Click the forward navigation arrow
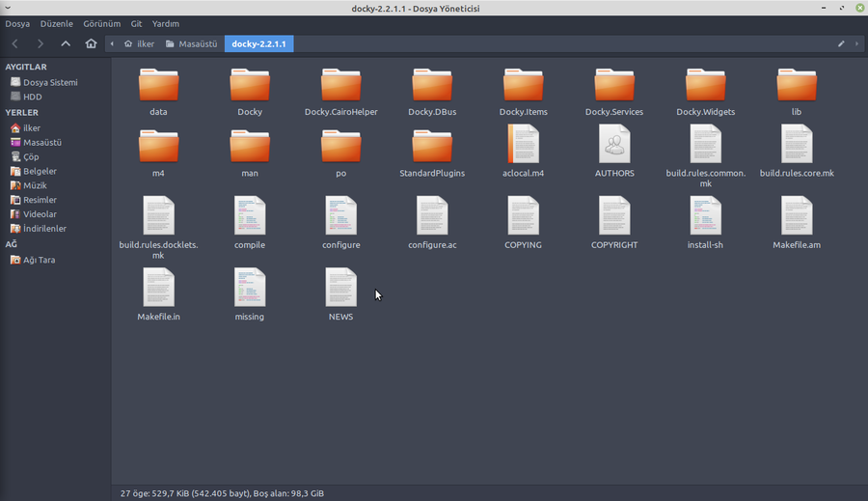868x501 pixels. pyautogui.click(x=40, y=43)
